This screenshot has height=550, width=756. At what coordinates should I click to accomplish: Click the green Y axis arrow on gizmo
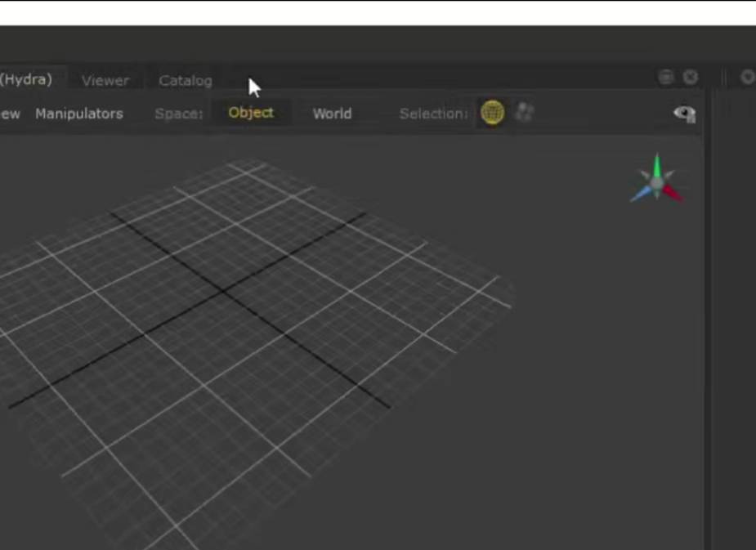click(656, 163)
